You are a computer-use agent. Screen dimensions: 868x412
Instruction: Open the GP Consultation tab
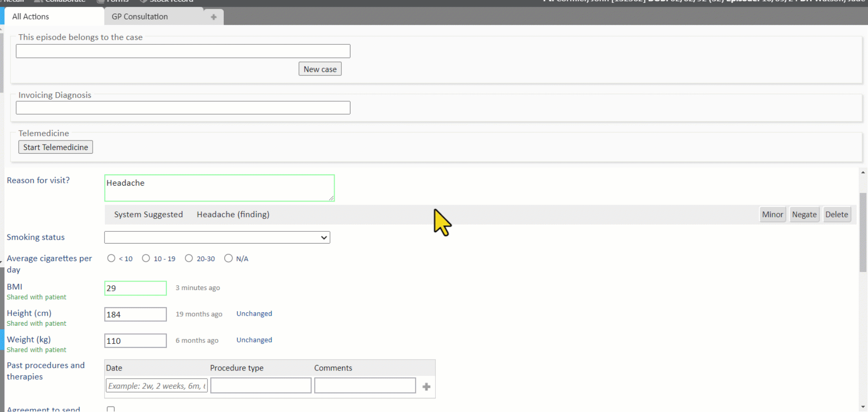pyautogui.click(x=140, y=17)
